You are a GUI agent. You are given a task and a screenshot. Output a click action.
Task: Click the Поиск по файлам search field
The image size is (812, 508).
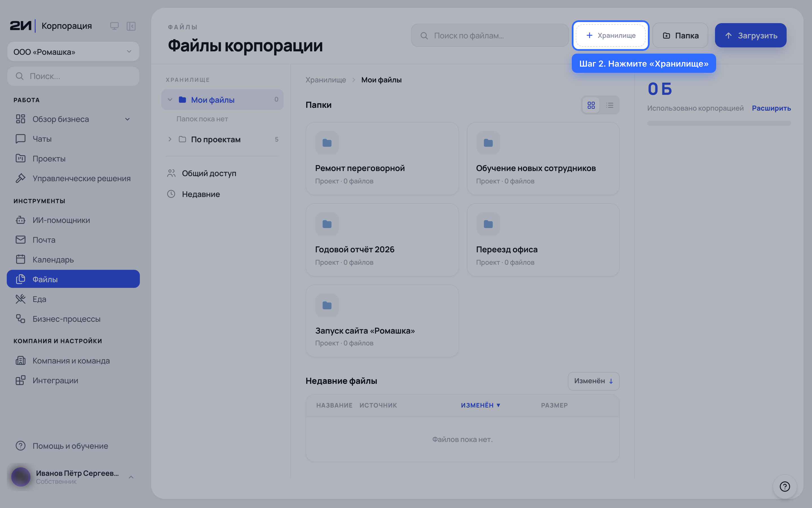(489, 35)
